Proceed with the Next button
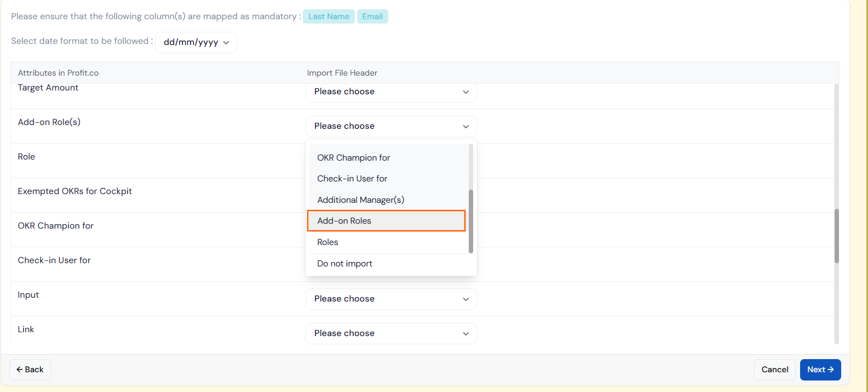This screenshot has height=392, width=868. 820,370
